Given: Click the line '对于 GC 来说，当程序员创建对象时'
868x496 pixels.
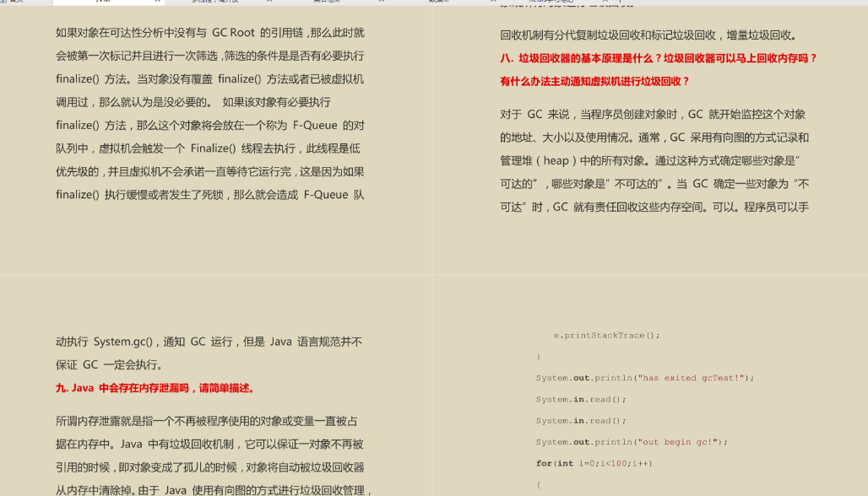Looking at the screenshot, I should click(653, 115).
